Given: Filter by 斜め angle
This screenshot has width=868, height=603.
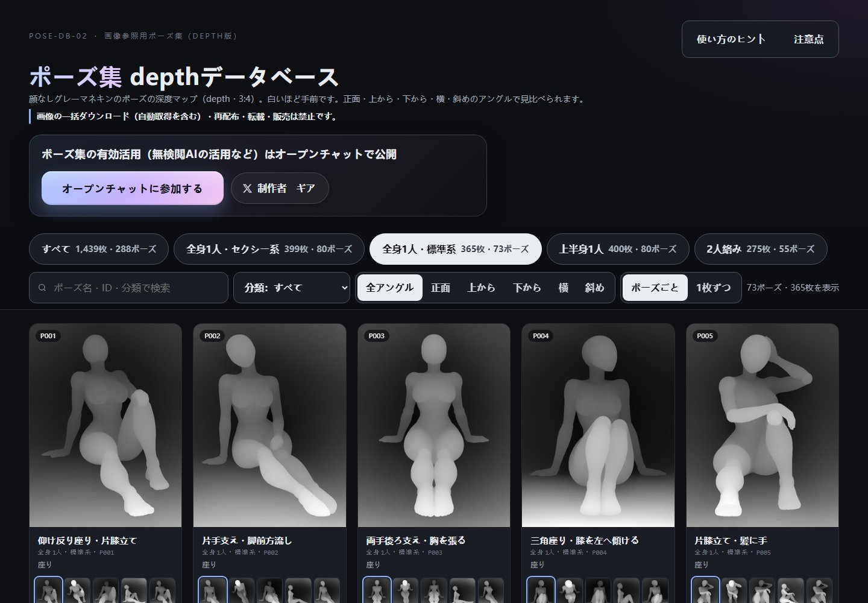Looking at the screenshot, I should pos(595,288).
